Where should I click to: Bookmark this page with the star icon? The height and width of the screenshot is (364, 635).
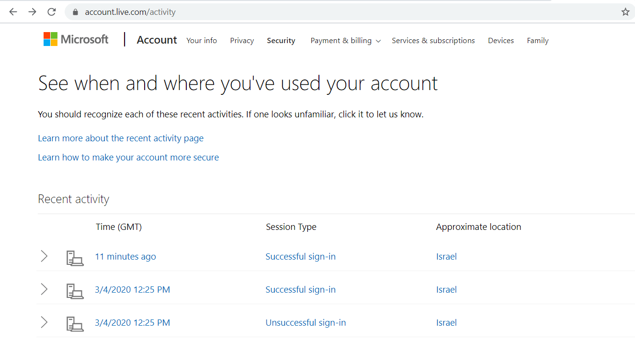(625, 11)
